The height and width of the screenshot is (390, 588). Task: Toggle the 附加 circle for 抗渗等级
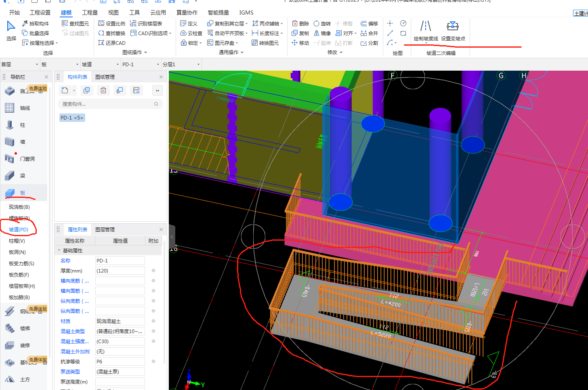[153, 361]
